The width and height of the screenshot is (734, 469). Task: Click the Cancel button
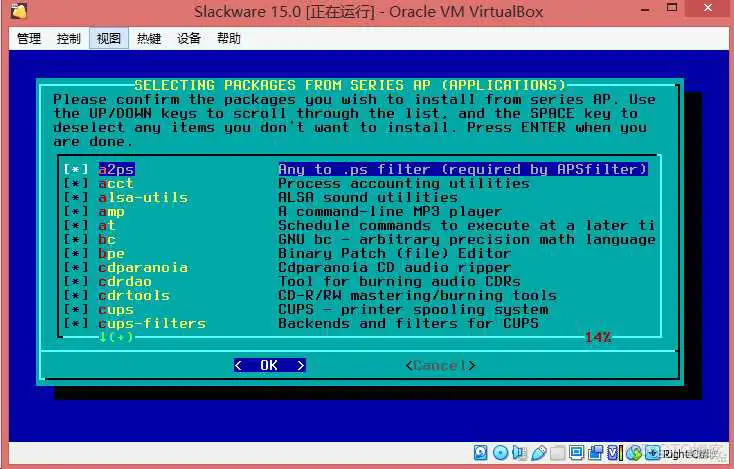pyautogui.click(x=440, y=365)
